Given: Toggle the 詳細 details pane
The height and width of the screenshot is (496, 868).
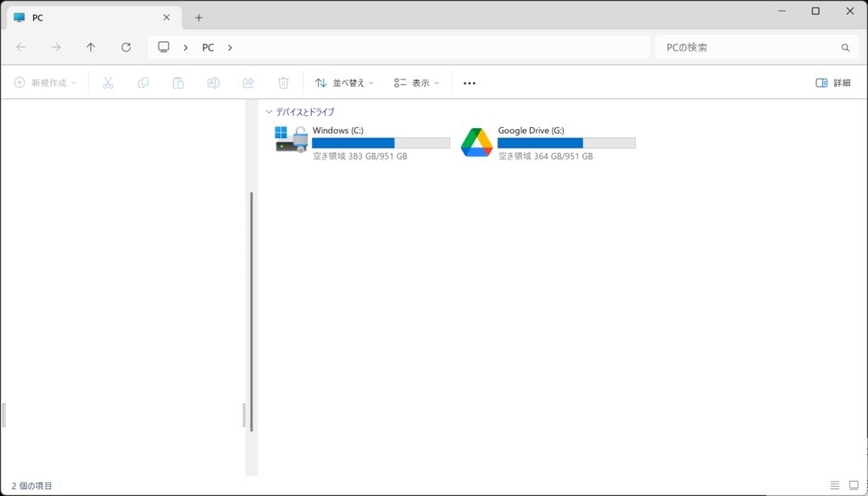Looking at the screenshot, I should pyautogui.click(x=832, y=83).
